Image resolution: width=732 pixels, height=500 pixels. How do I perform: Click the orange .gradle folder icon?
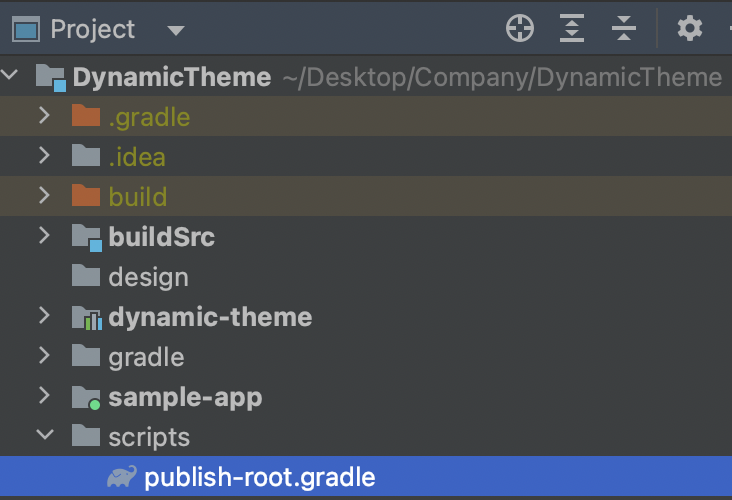click(x=86, y=115)
